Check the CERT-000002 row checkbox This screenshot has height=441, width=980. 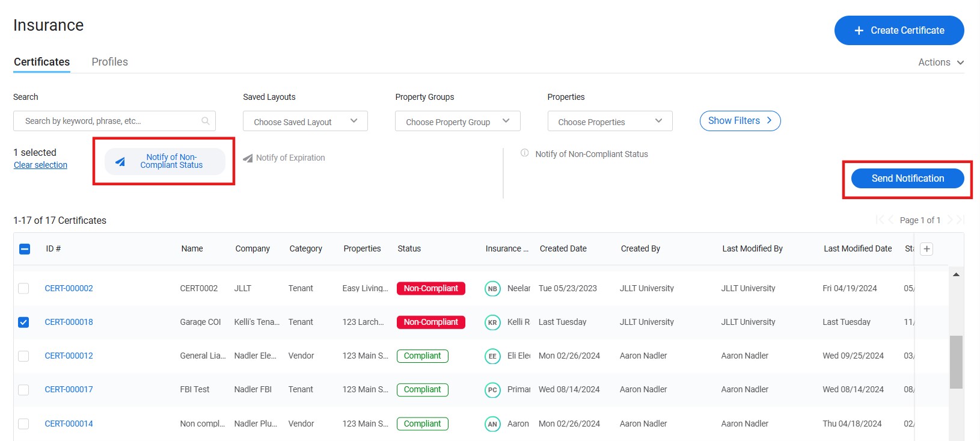pos(23,289)
